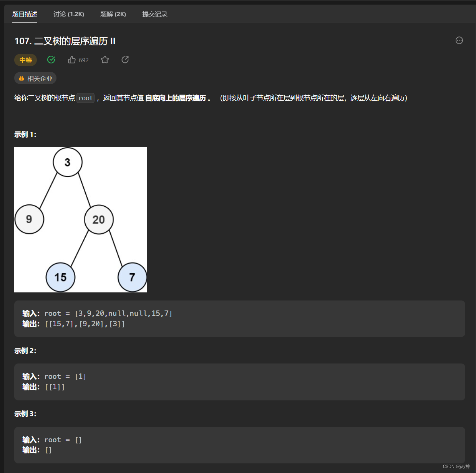Click the inline root code tag

click(86, 98)
